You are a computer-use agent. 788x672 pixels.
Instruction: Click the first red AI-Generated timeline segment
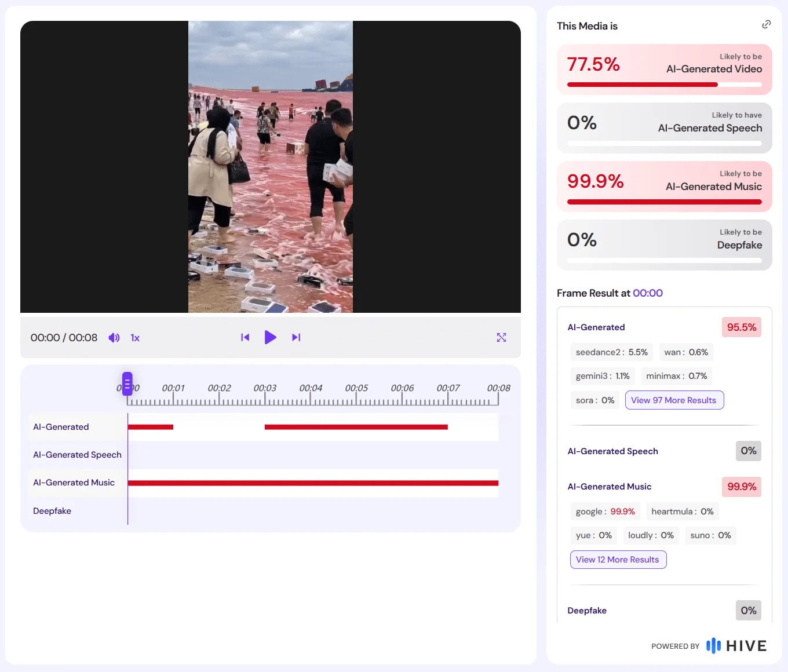pyautogui.click(x=151, y=427)
